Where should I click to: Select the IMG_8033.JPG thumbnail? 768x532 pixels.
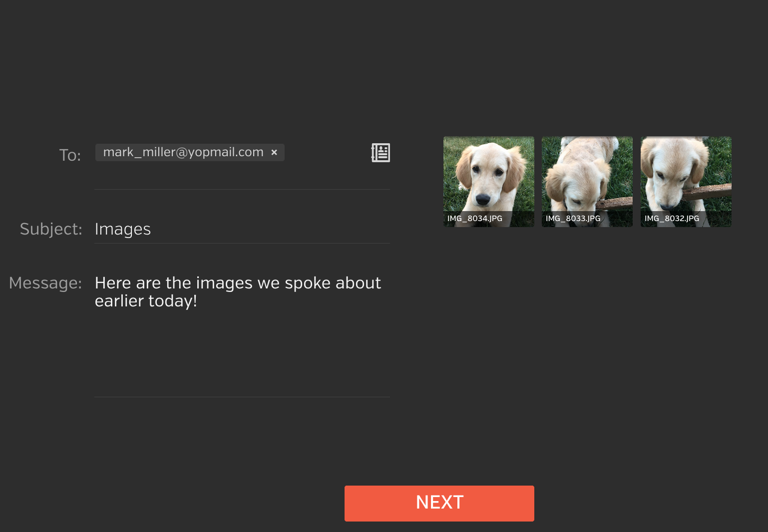pyautogui.click(x=587, y=182)
